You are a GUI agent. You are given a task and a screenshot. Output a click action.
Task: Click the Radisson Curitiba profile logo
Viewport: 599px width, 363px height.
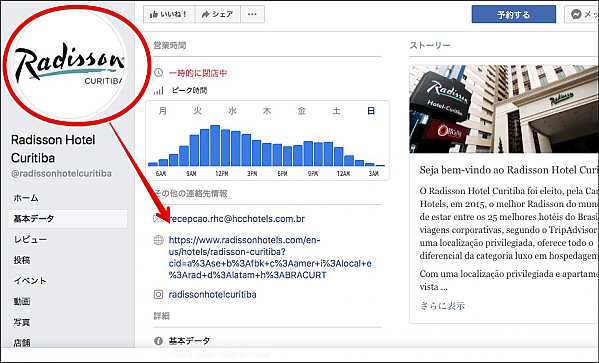[69, 64]
